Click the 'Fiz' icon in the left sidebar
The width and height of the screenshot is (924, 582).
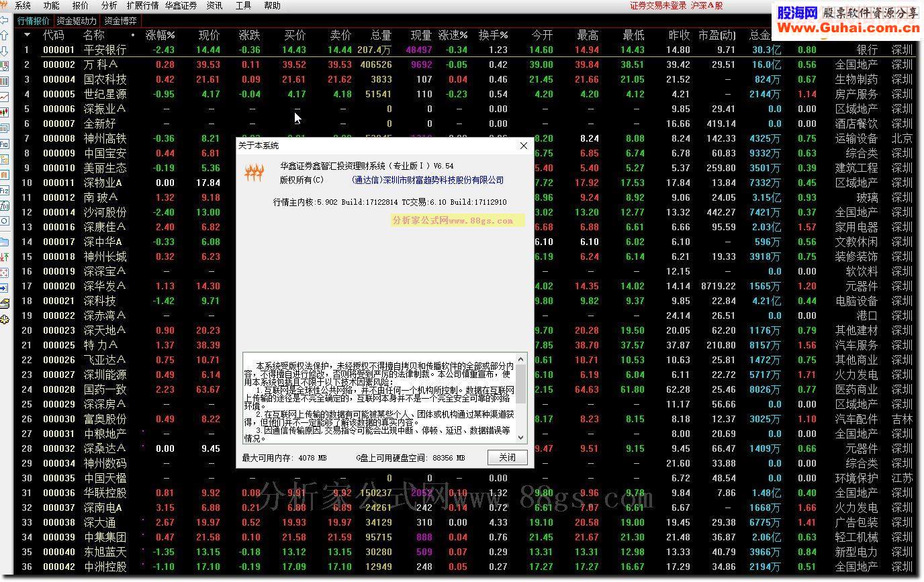4,191
